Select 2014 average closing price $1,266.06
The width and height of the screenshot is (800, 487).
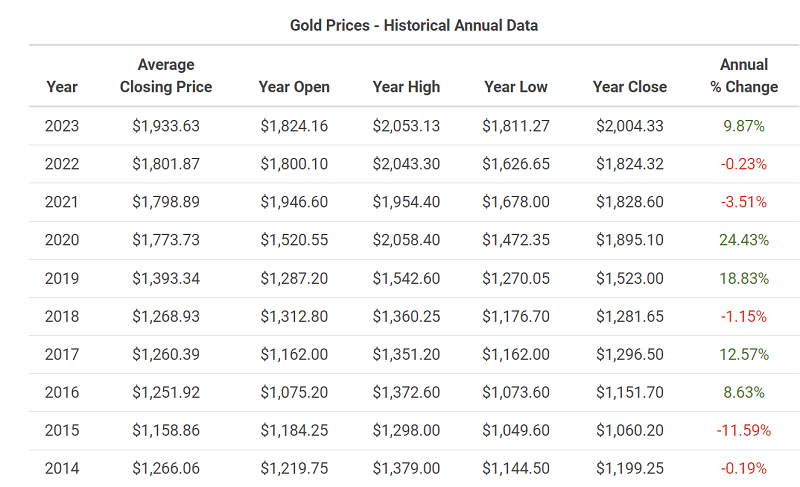[x=166, y=468]
